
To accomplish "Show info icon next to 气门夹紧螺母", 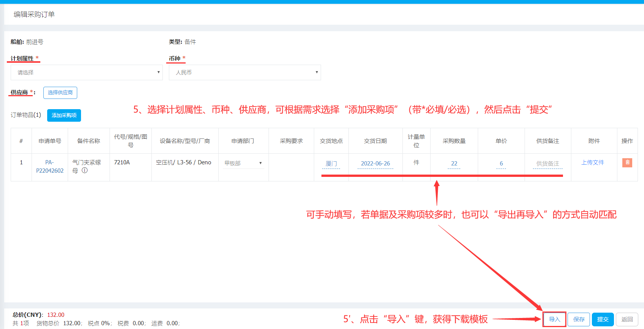I will click(x=85, y=170).
